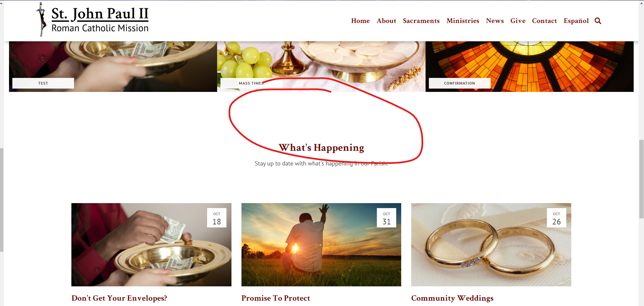Open the Don't Get Your Envelopes? article

(119, 298)
